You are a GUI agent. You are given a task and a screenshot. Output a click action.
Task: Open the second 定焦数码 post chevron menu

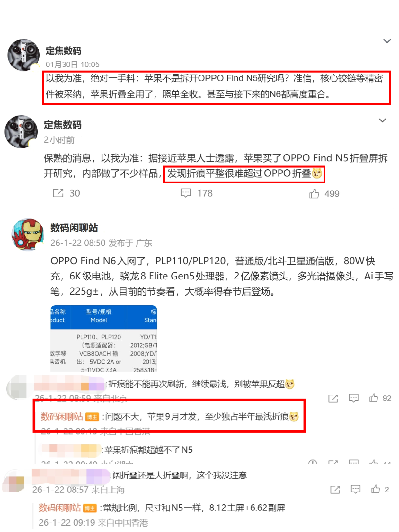(382, 120)
